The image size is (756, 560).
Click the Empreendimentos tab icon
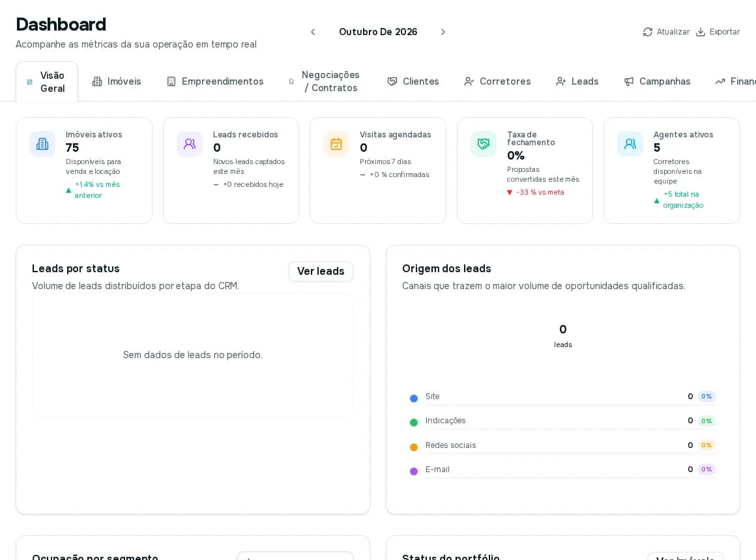pyautogui.click(x=171, y=81)
